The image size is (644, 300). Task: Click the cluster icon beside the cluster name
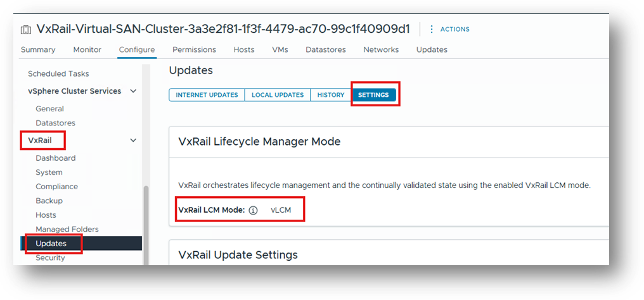(x=26, y=30)
